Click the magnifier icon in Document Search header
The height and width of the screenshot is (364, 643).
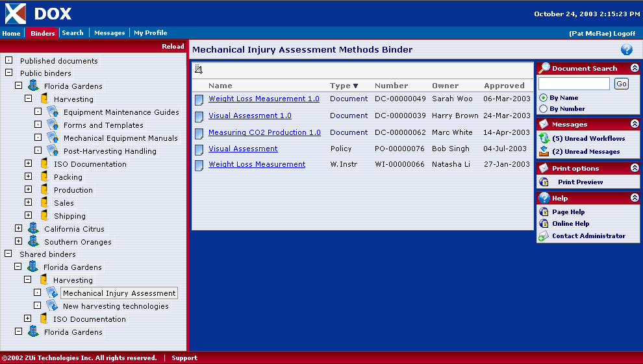click(x=544, y=67)
